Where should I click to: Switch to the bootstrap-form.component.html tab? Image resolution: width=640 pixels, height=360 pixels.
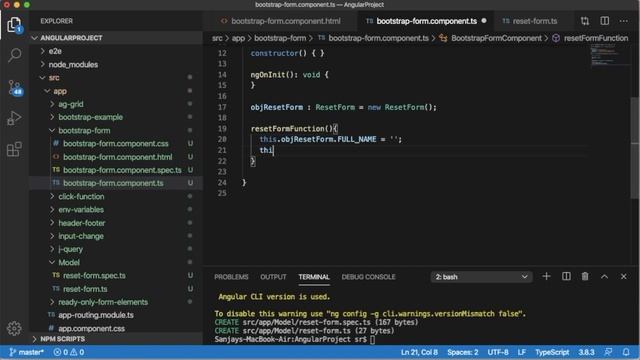[x=281, y=21]
